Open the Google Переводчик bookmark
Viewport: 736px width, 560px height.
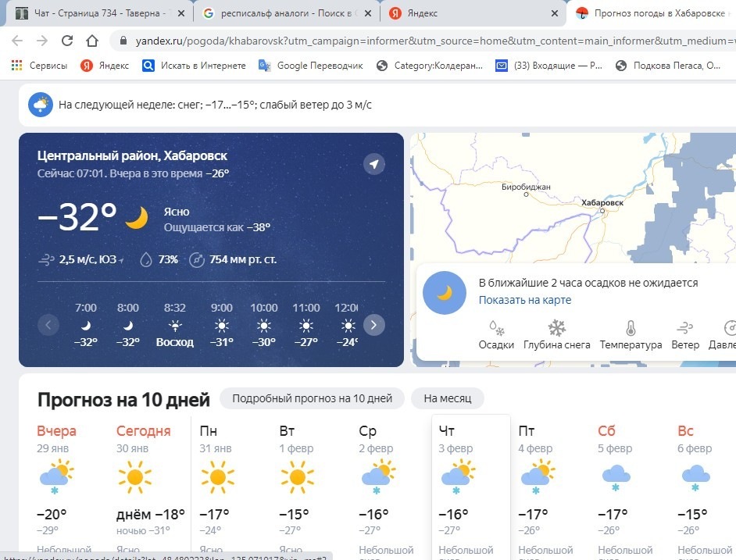coord(311,66)
